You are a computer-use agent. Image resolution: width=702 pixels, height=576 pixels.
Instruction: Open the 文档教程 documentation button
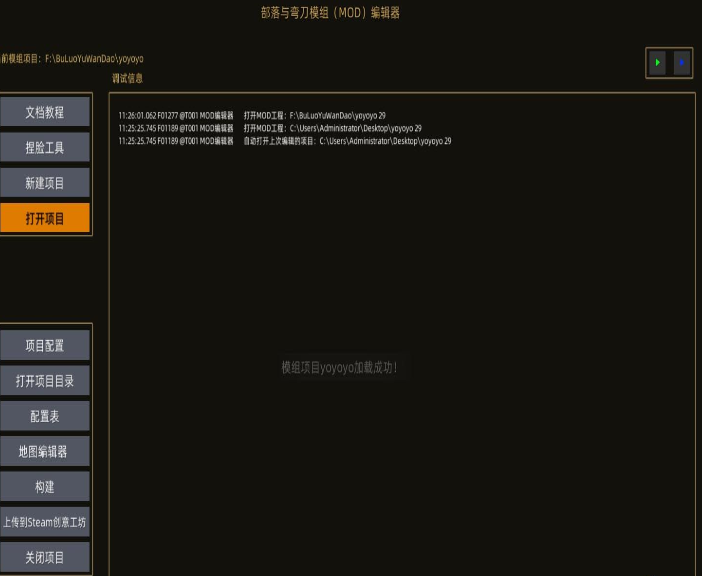[x=44, y=112]
